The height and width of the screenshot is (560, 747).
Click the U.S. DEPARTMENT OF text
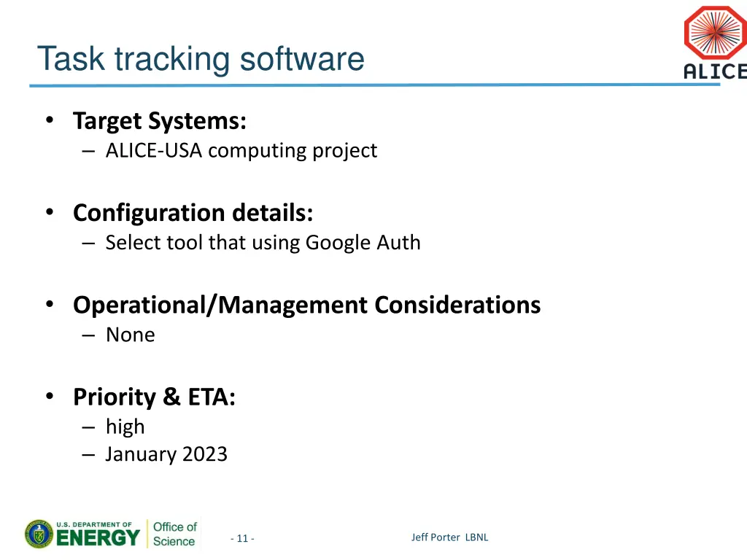click(94, 524)
